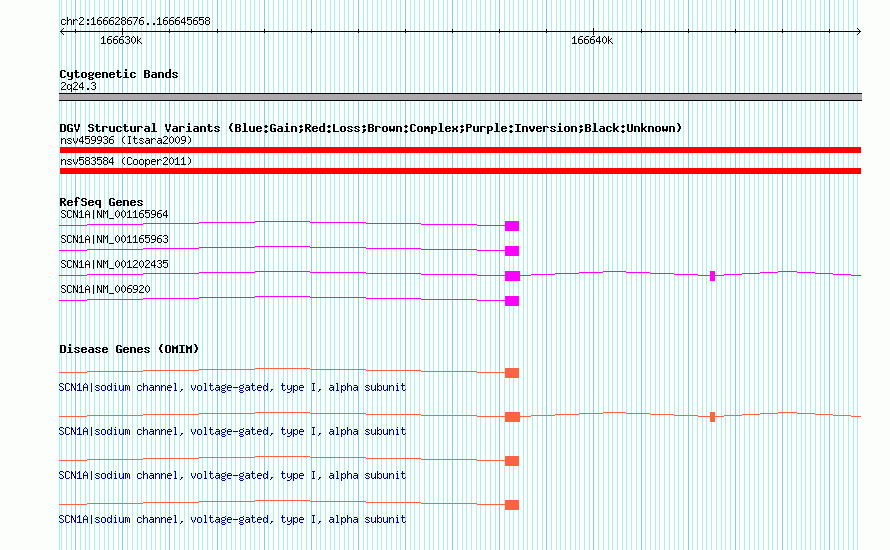Image resolution: width=890 pixels, height=550 pixels.
Task: Click the left arrow of the ruler
Action: 62,32
